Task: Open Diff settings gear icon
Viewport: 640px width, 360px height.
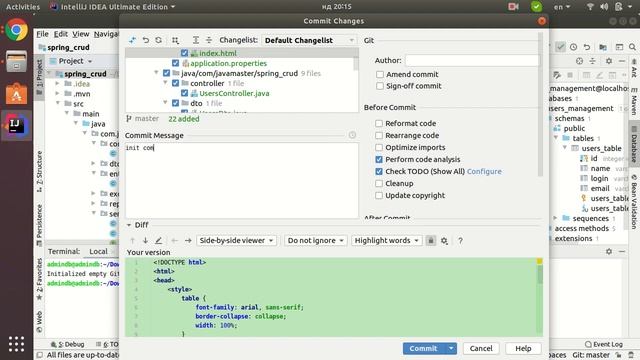Action: point(444,241)
